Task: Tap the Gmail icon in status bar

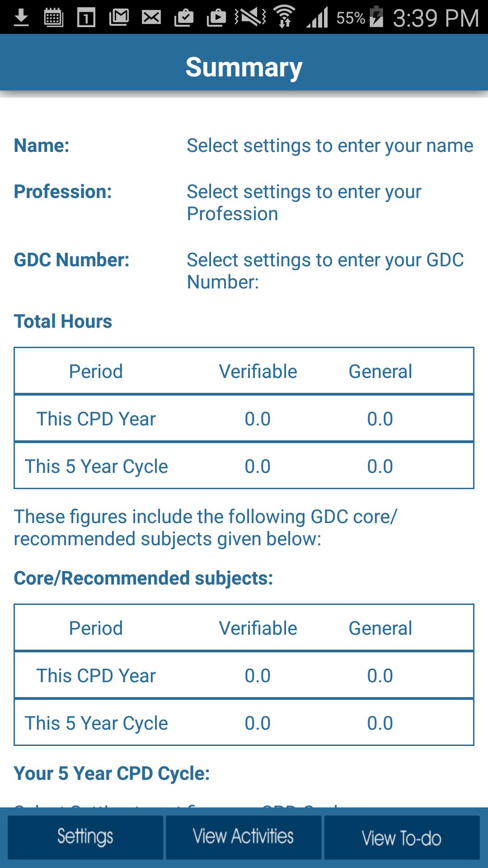Action: coord(119,18)
